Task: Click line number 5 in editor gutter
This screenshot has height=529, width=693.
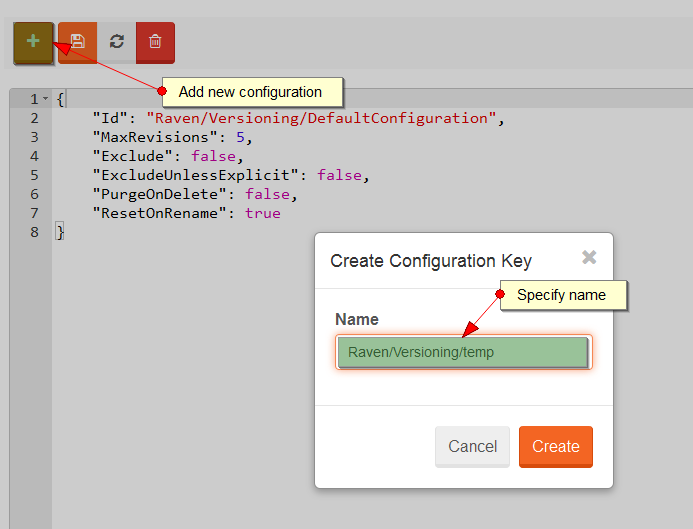Action: coord(34,175)
